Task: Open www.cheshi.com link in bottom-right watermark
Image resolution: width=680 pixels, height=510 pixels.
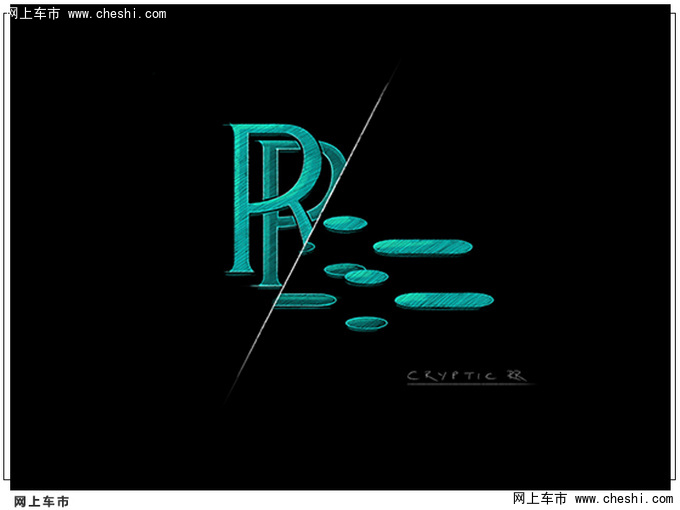Action: pos(622,498)
